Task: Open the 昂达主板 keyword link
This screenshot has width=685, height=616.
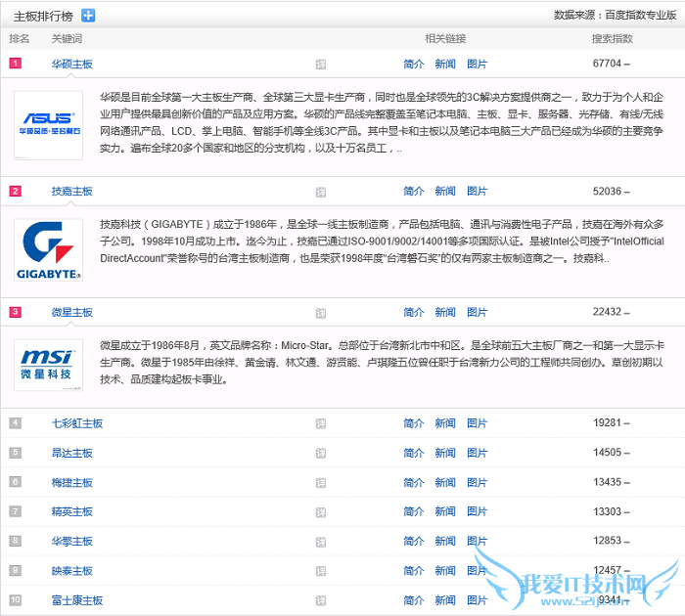Action: click(72, 453)
